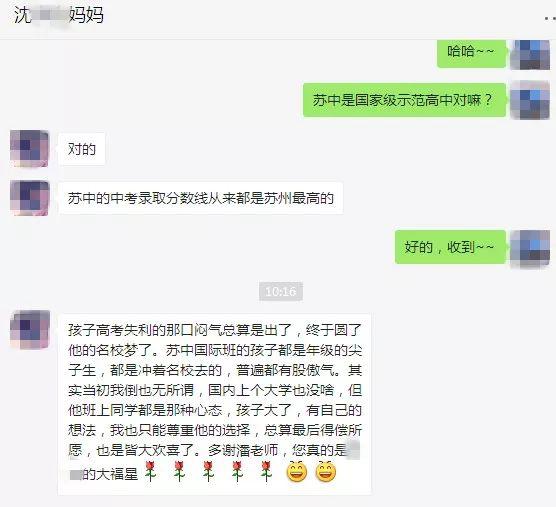This screenshot has height=507, width=556.
Task: Select the 对的 reply bubble
Action: (x=82, y=149)
